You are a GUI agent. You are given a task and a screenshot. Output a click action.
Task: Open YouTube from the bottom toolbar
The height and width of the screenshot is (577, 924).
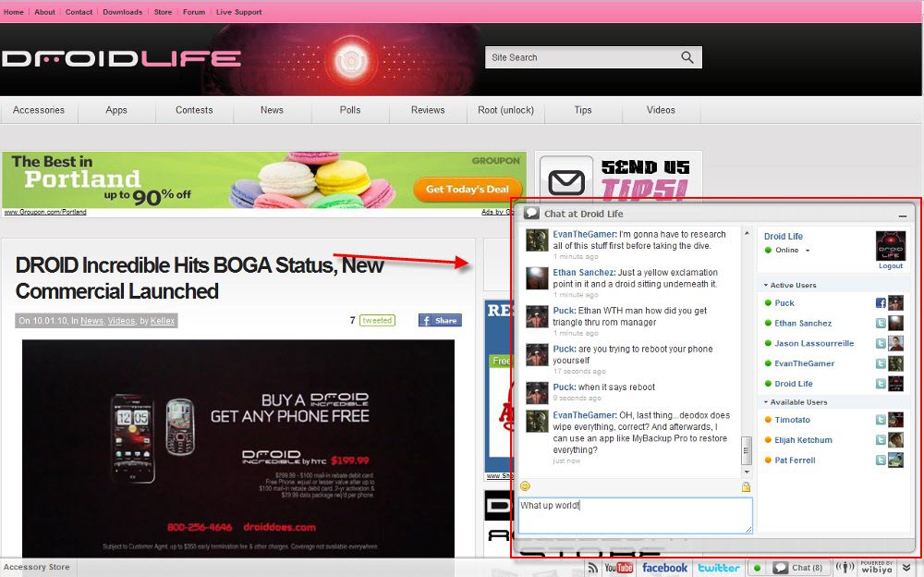618,567
